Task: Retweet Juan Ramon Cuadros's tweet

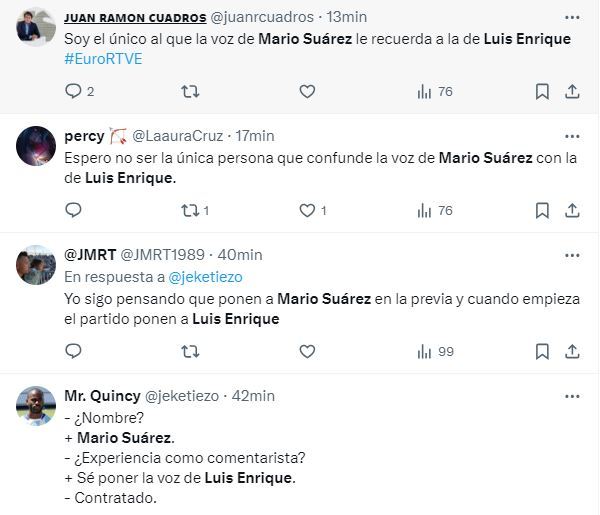Action: [x=190, y=92]
